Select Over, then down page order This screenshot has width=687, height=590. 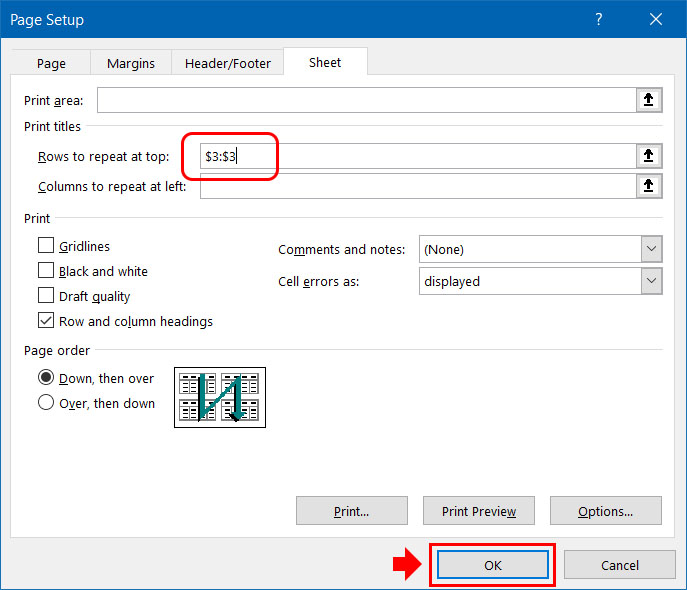[46, 403]
